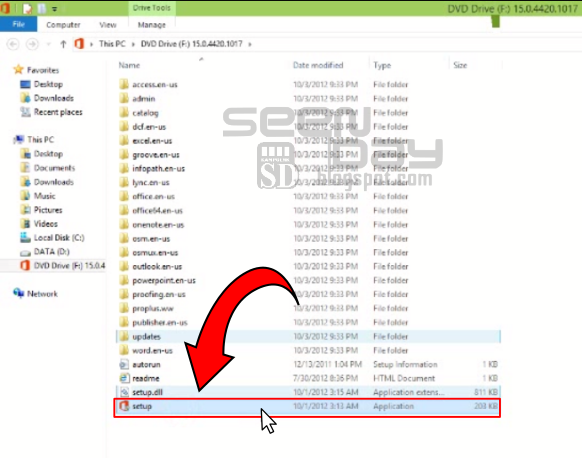The height and width of the screenshot is (458, 582).
Task: Click the updates folder icon
Action: (x=124, y=337)
